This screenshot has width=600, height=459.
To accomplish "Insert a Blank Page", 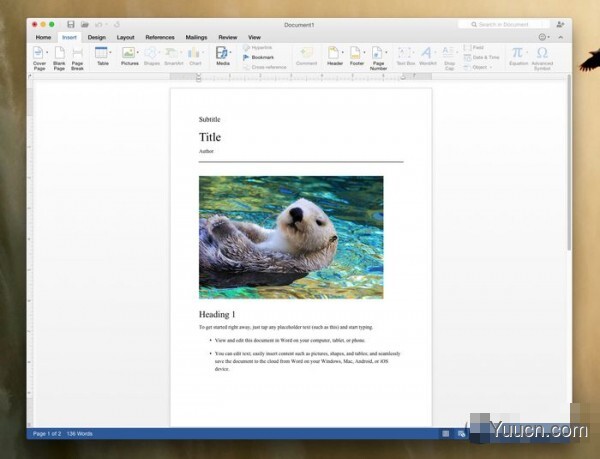I will click(x=59, y=58).
